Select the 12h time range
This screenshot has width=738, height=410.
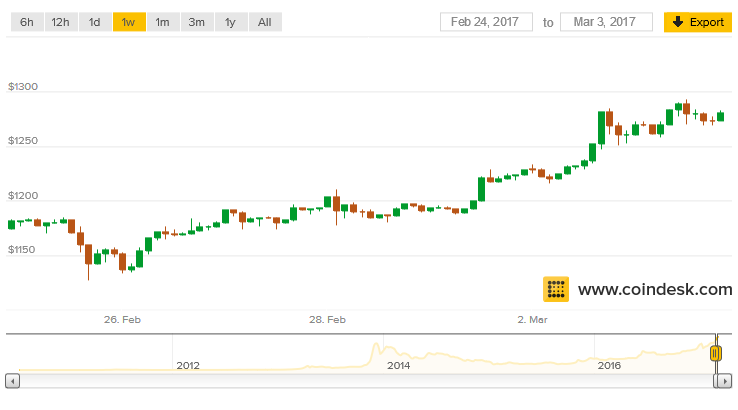61,22
